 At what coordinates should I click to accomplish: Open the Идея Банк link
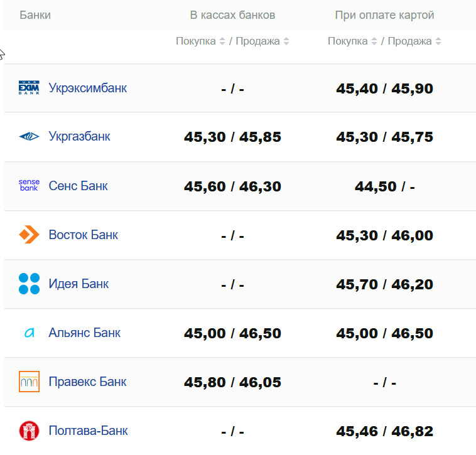pos(78,284)
